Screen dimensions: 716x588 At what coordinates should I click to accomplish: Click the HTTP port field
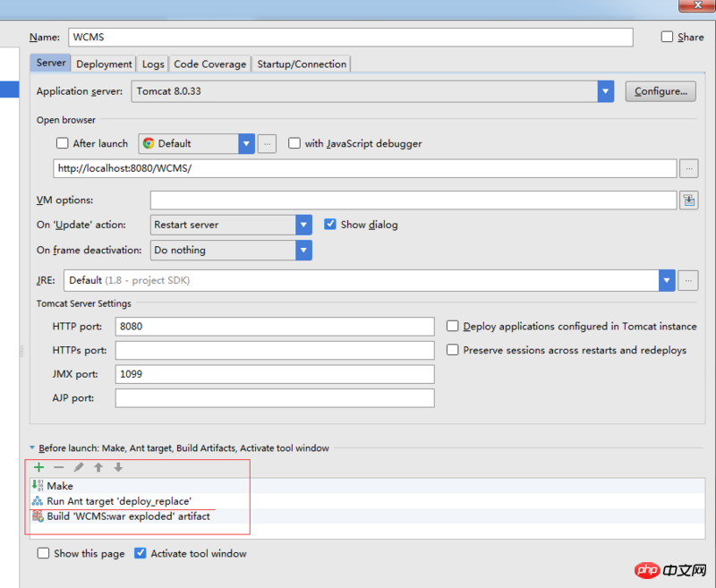(275, 327)
